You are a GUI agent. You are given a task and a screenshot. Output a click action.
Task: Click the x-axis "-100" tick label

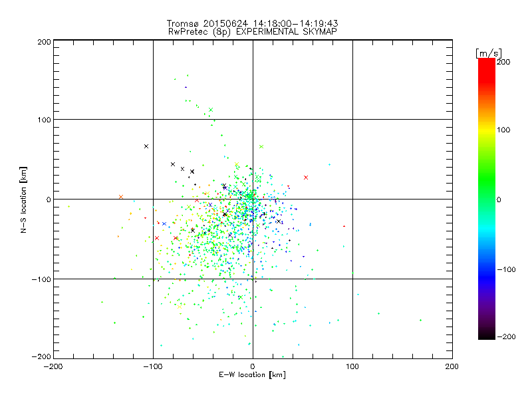click(x=153, y=366)
